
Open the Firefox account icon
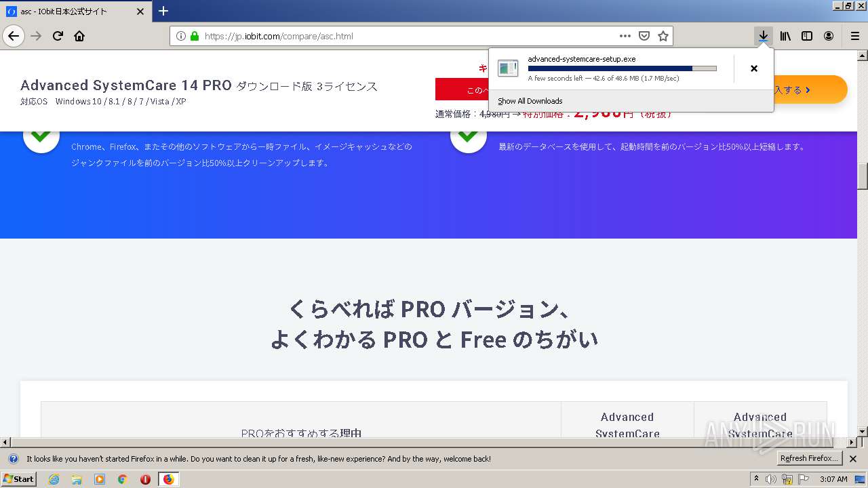829,36
